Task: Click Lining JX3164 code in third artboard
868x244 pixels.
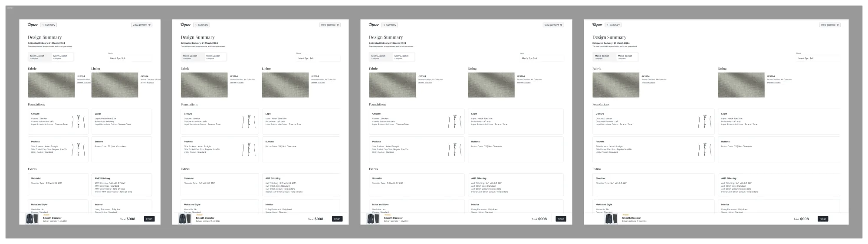Action: coord(520,76)
